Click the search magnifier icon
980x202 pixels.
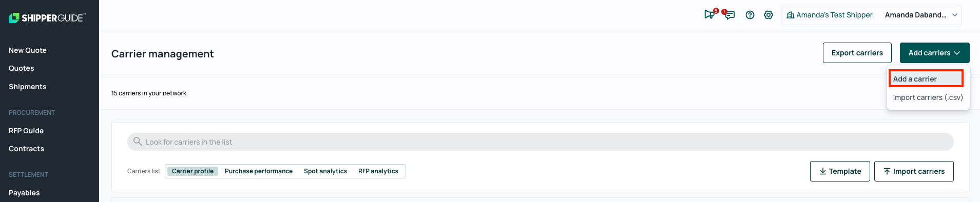138,142
